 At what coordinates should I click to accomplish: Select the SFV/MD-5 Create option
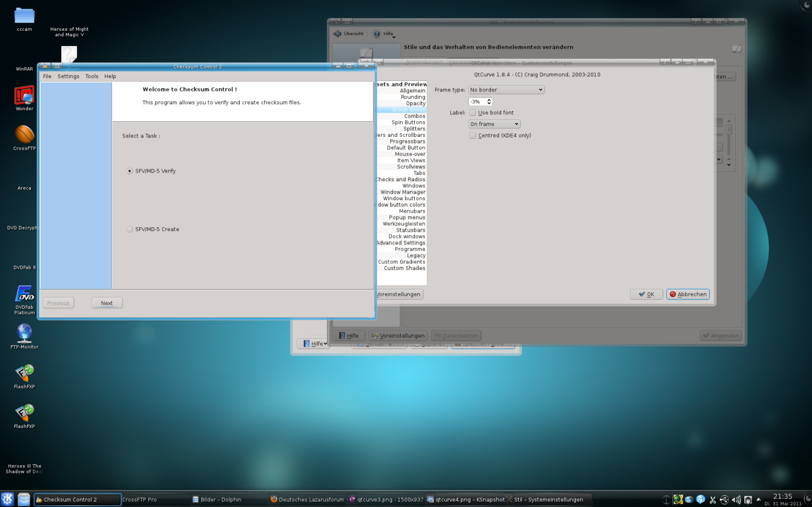click(x=130, y=229)
